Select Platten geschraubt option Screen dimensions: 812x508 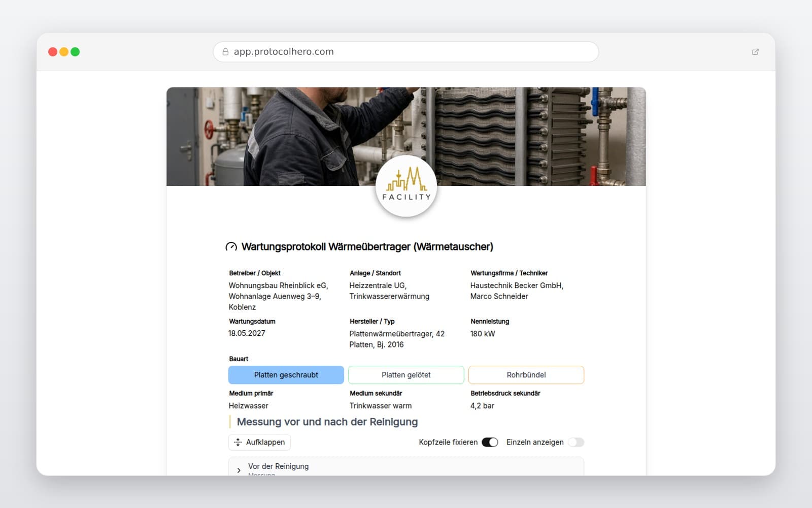(286, 375)
